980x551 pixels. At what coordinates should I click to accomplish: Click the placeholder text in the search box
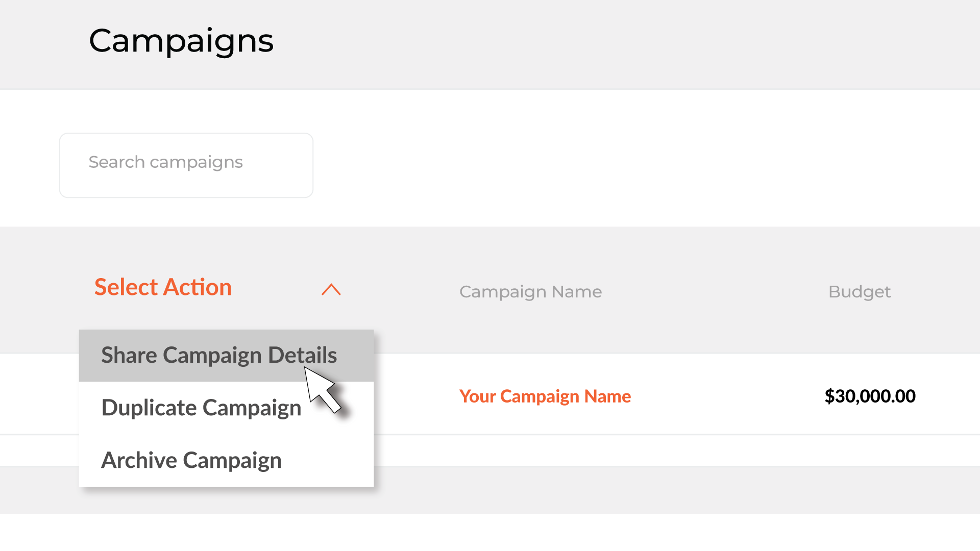(x=165, y=162)
